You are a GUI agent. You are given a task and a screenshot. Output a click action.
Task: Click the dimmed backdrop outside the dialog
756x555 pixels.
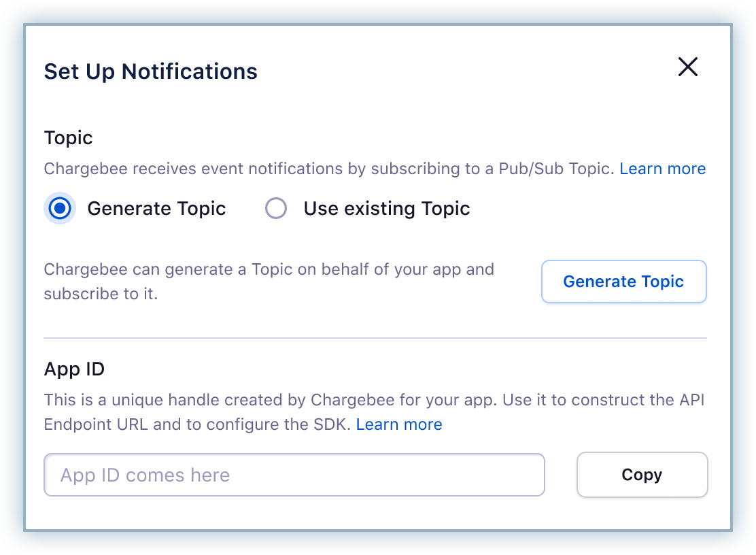[12, 272]
